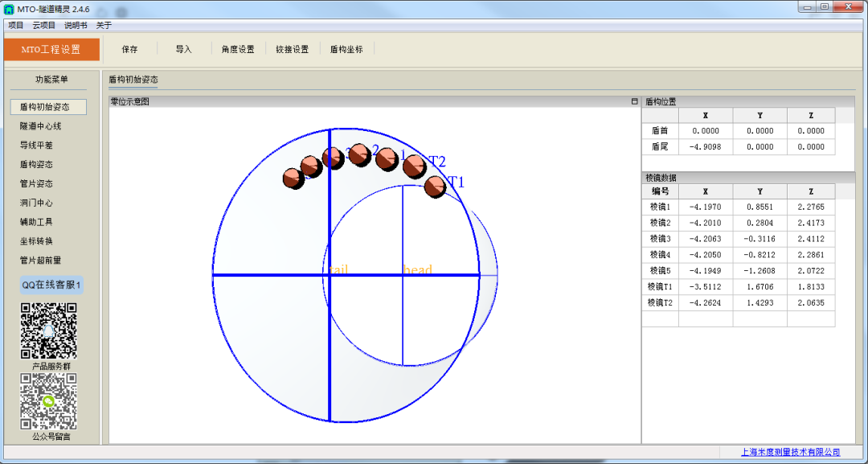Click the Y cell of the 棱镜T1 row
The width and height of the screenshot is (868, 464).
[x=759, y=286]
